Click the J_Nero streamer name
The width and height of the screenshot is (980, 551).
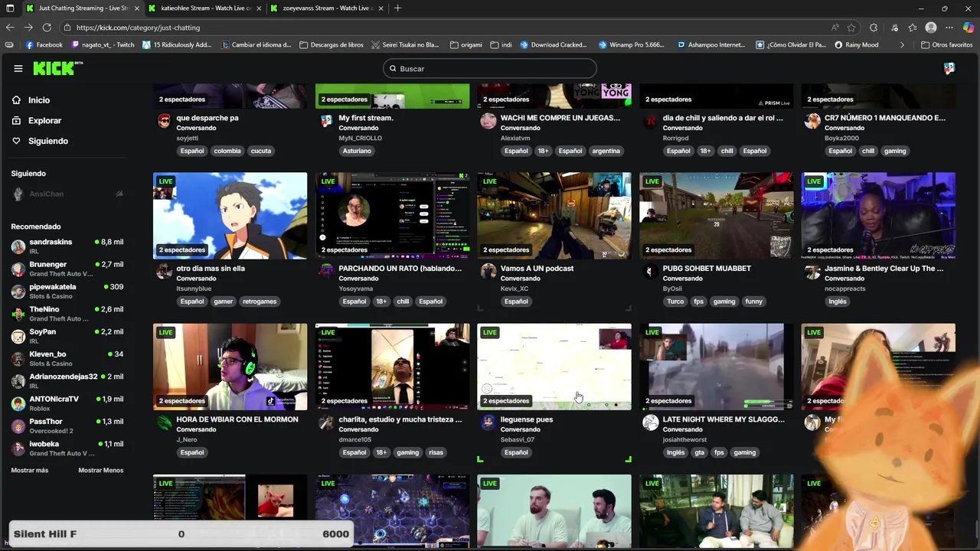coord(187,440)
